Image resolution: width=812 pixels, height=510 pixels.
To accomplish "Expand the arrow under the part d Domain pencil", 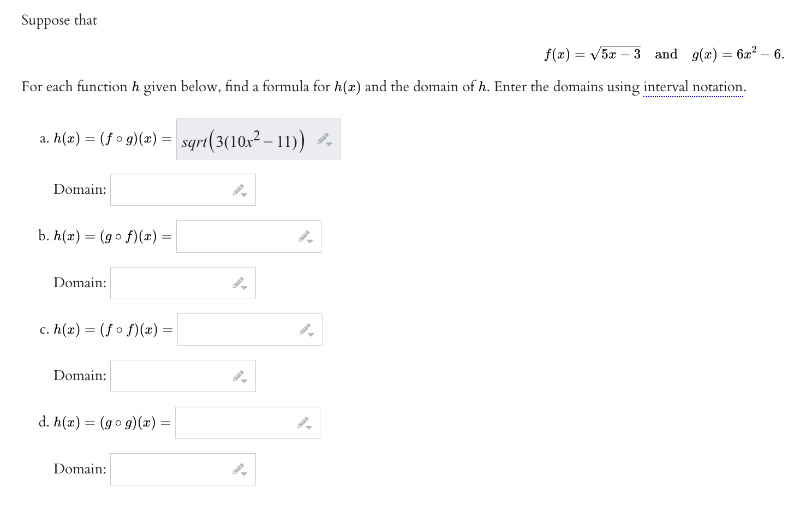I will (x=243, y=473).
